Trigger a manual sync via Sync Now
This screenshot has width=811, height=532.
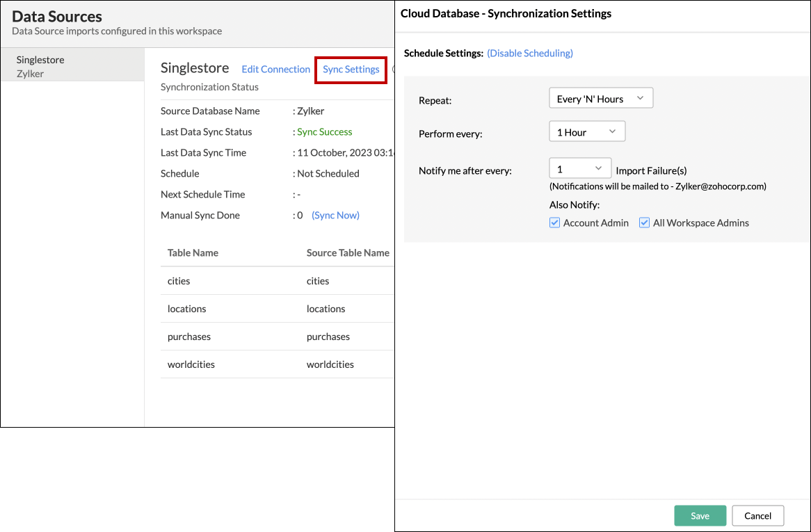click(x=335, y=215)
